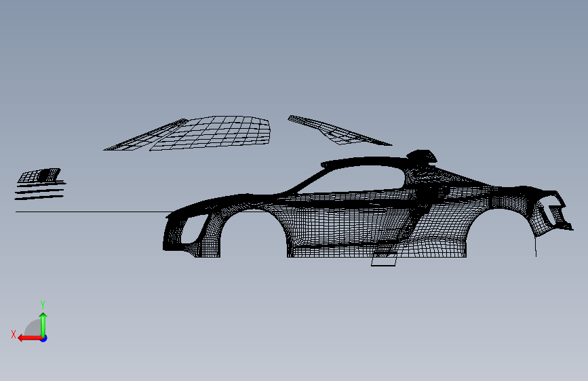Select the detached sloped glass panel mesh

pos(339,130)
